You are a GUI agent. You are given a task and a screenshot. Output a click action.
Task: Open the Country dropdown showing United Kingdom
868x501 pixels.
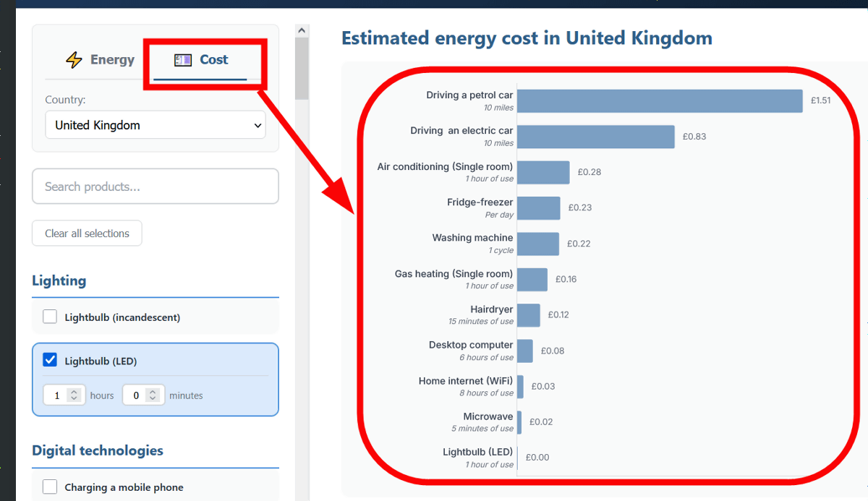tap(155, 125)
